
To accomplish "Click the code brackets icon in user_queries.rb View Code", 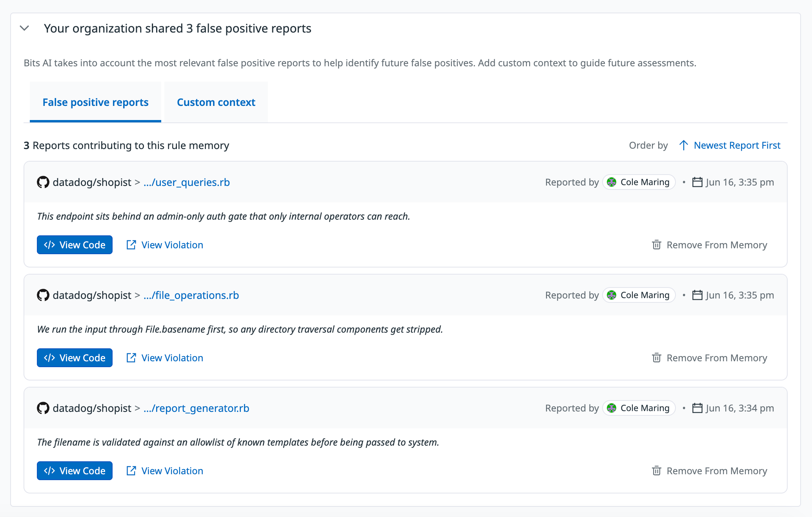I will 49,245.
